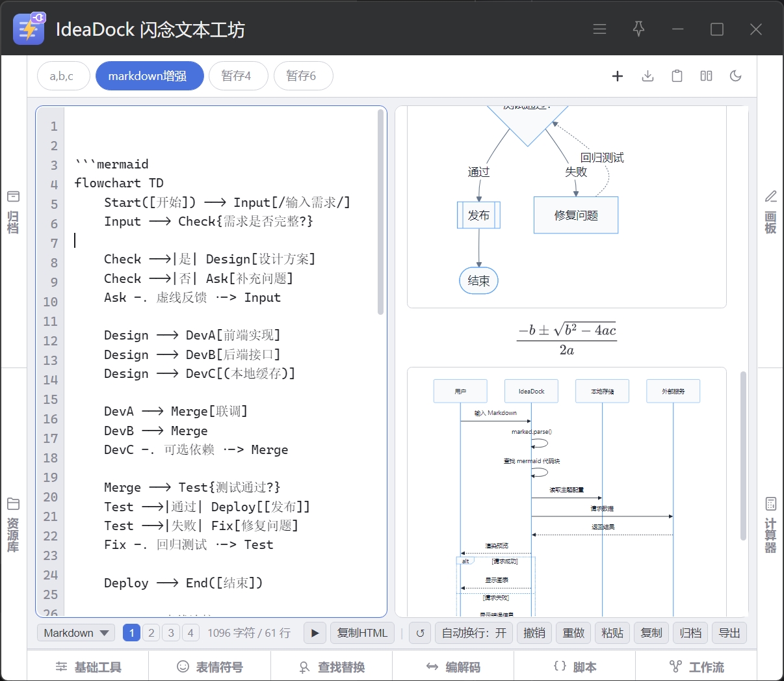Click the 复制 copy button

pos(651,633)
